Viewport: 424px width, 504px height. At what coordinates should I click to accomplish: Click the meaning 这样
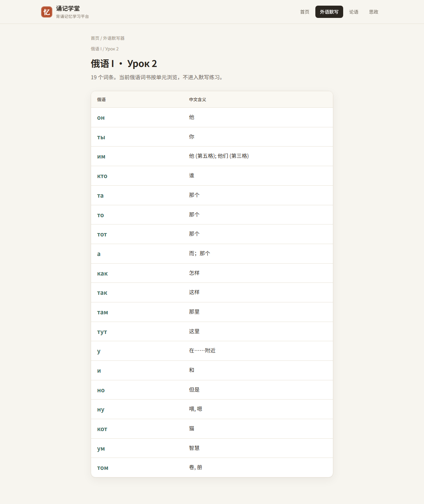pyautogui.click(x=194, y=292)
